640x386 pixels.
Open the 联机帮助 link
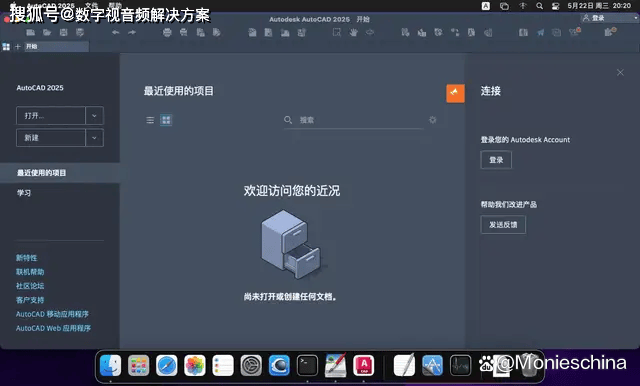click(x=30, y=272)
